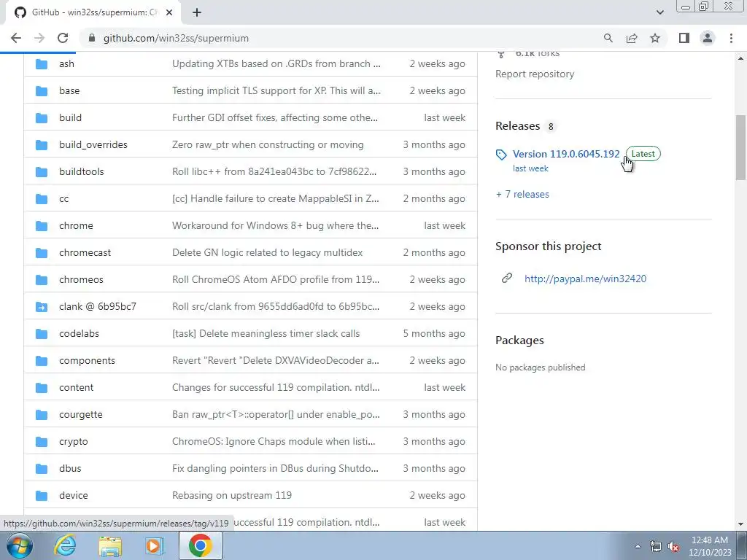
Task: Click the base folder icon
Action: tap(42, 91)
